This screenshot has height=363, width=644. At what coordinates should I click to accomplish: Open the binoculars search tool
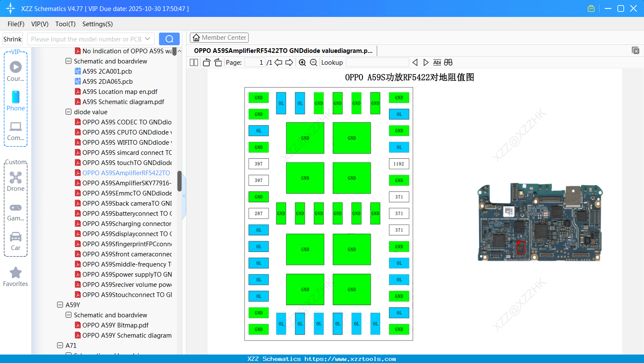[x=448, y=62]
